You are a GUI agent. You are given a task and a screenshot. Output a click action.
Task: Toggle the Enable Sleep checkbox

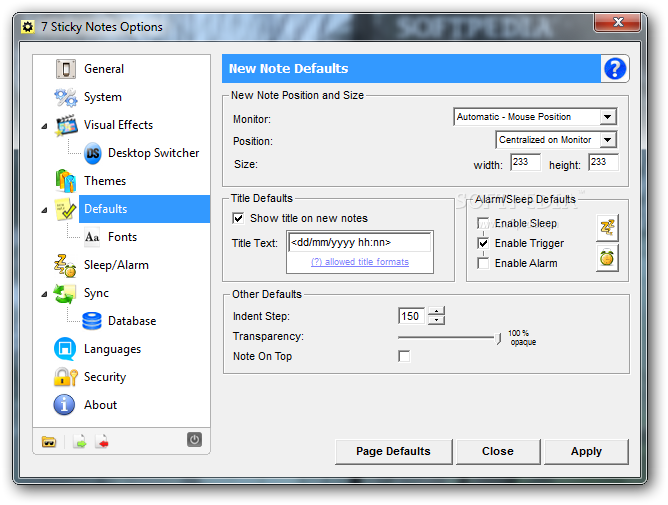pos(483,223)
